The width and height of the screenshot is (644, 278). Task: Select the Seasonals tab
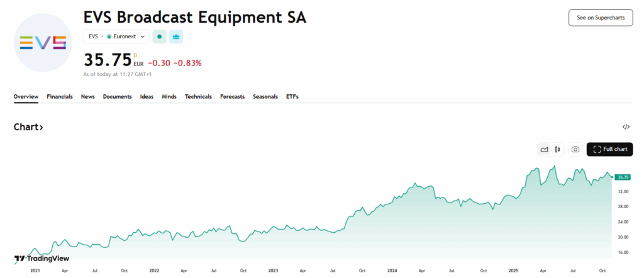click(x=265, y=97)
